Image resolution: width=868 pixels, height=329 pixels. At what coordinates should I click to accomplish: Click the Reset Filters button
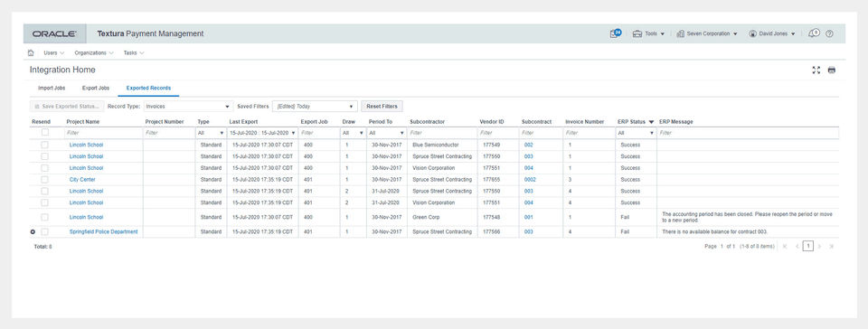(x=382, y=106)
